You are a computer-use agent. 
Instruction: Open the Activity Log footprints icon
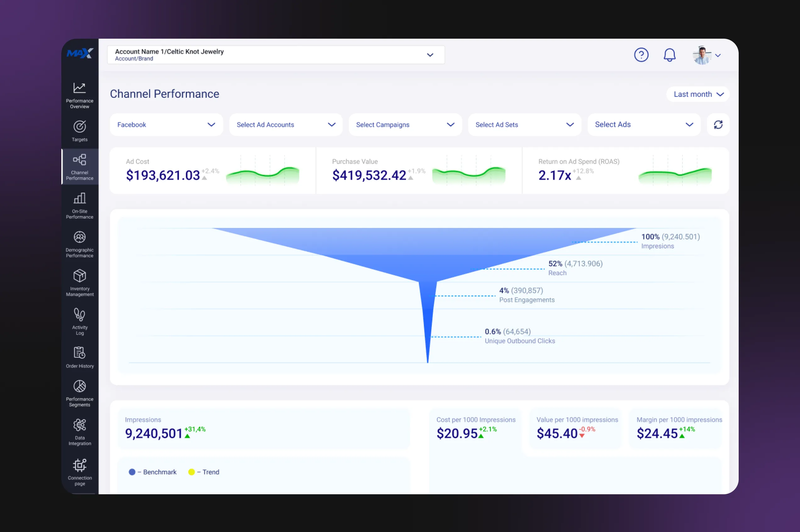coord(79,321)
